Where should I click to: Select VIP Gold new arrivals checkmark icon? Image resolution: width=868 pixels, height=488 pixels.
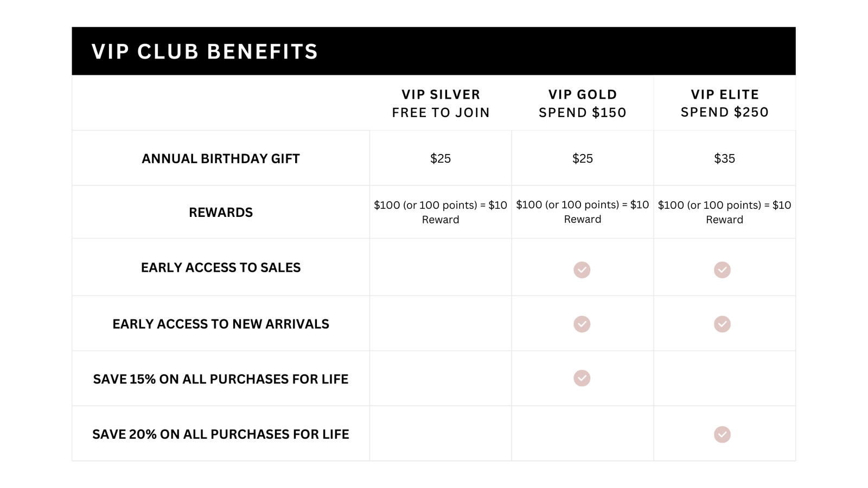(582, 324)
